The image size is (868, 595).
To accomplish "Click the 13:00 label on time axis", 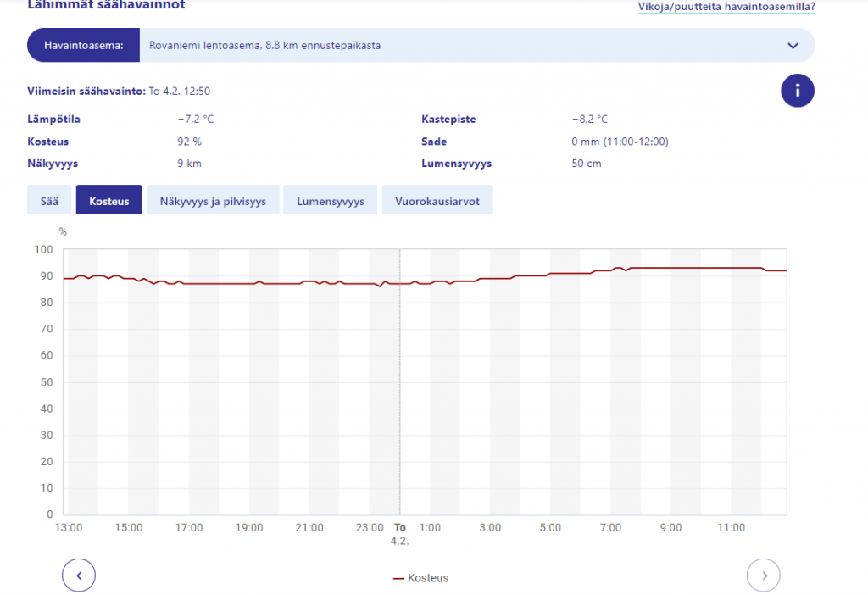I will tap(68, 528).
